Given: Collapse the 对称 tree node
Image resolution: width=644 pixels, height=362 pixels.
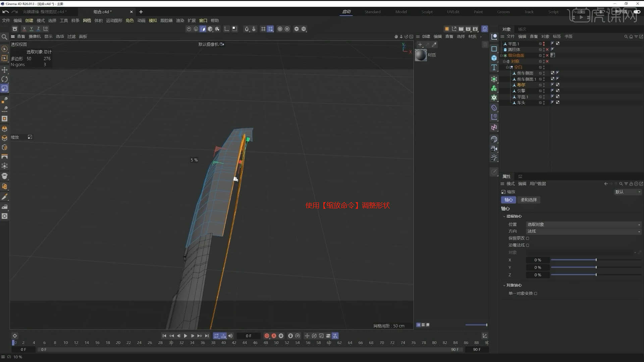Looking at the screenshot, I should [x=504, y=62].
